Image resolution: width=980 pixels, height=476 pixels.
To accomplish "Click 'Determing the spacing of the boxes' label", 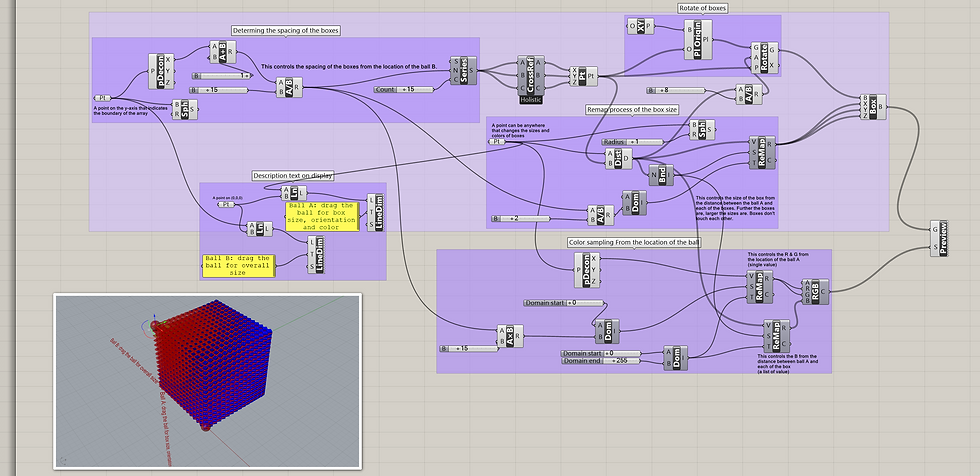I will [287, 31].
